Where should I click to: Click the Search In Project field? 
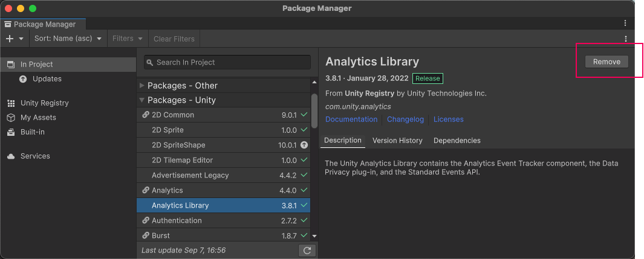pyautogui.click(x=227, y=62)
